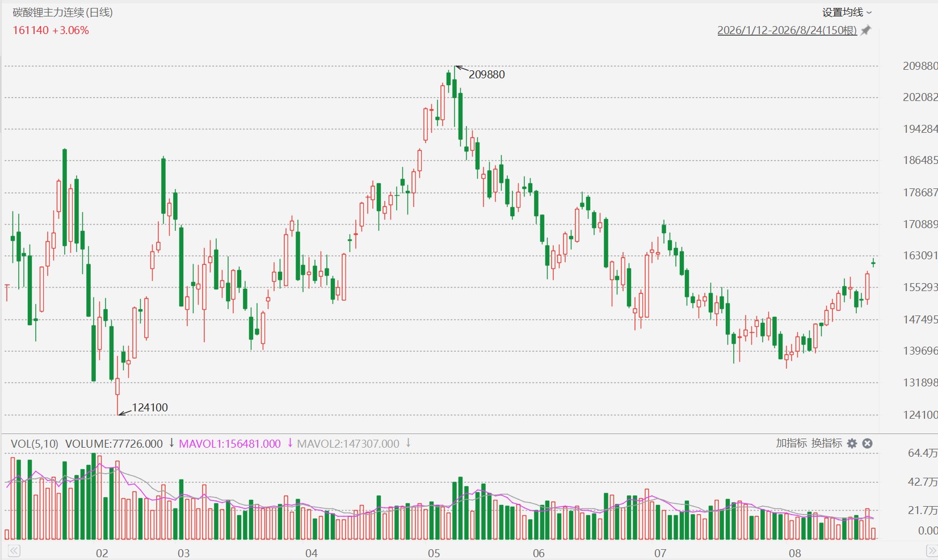The image size is (938, 560).
Task: Select the 05 month marker on timeline
Action: click(x=434, y=553)
